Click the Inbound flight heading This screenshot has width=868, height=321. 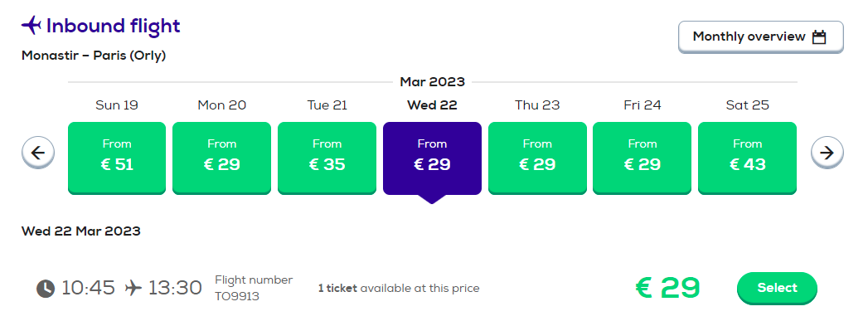[114, 26]
